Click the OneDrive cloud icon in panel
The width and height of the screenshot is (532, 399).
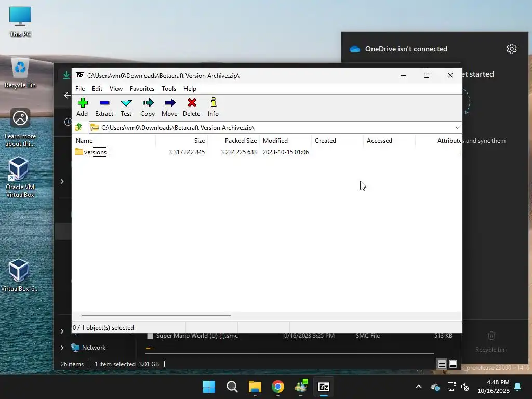point(354,49)
